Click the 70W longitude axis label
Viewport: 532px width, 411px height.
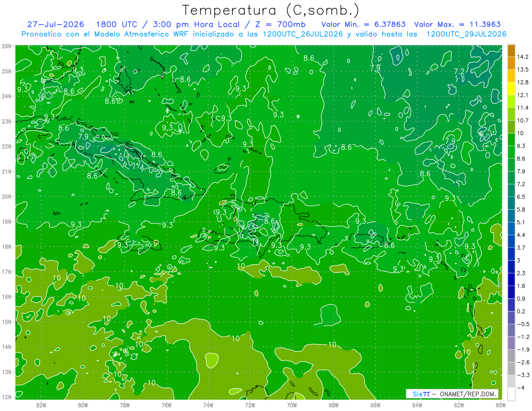point(292,405)
